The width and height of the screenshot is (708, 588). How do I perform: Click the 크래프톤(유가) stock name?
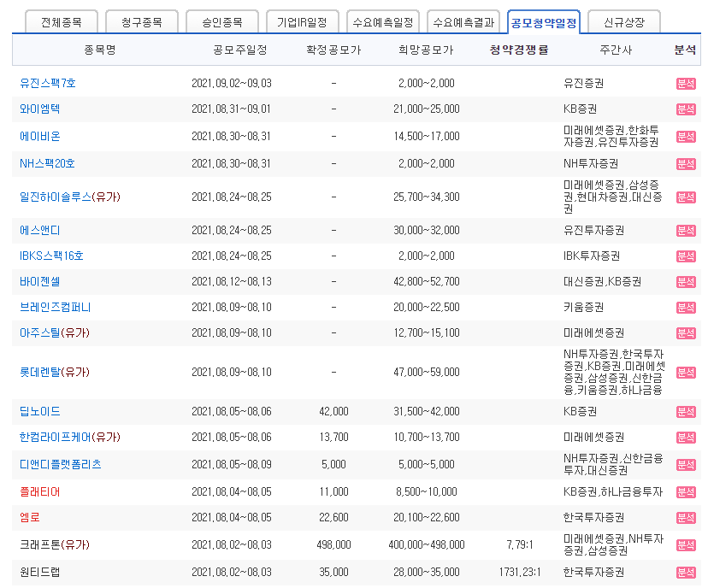55,544
